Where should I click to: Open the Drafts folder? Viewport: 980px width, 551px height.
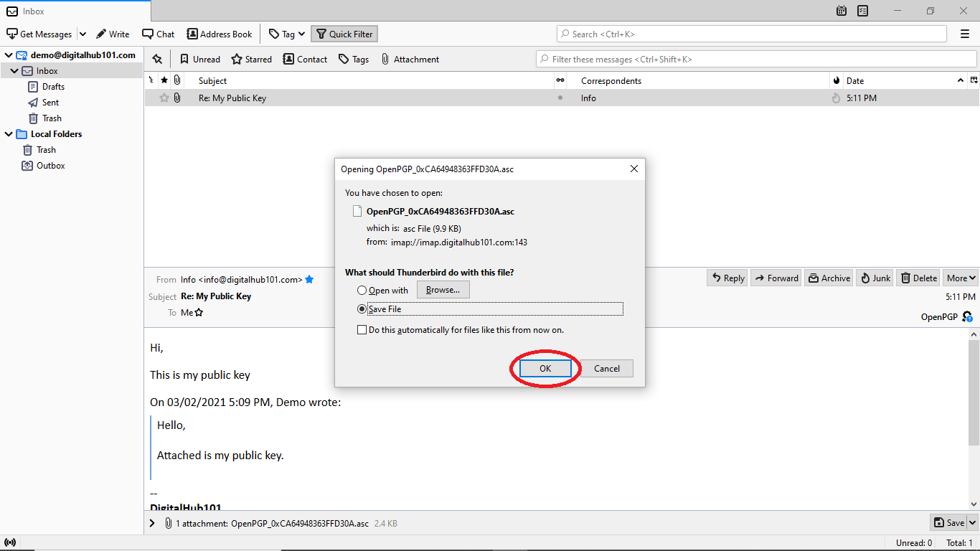click(x=53, y=87)
